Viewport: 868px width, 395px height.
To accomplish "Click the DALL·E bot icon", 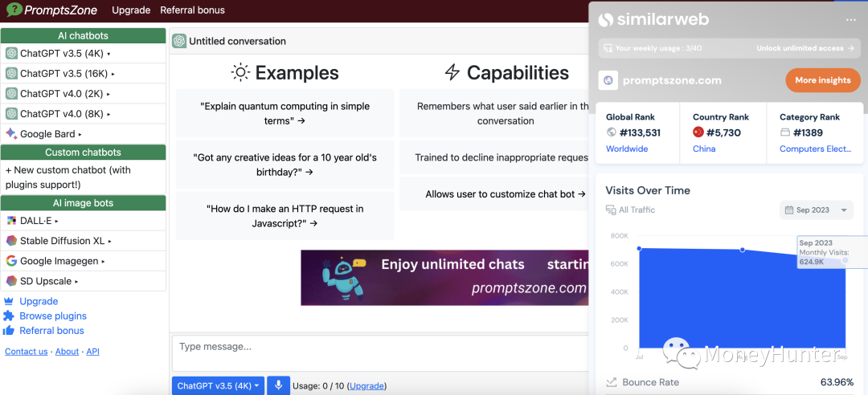I will pyautogui.click(x=11, y=221).
